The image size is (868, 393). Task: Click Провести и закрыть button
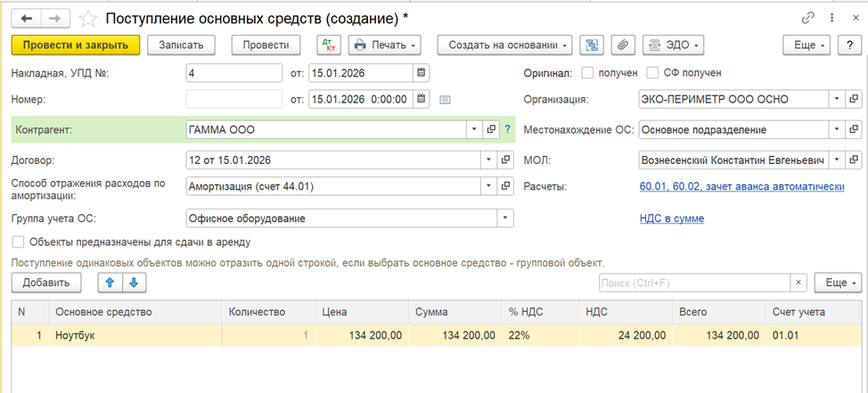(x=77, y=45)
